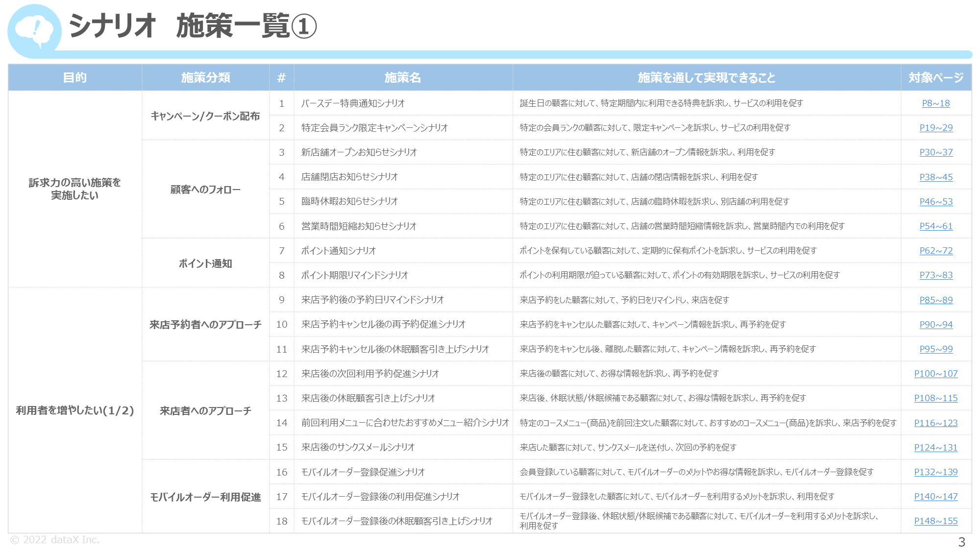Open the P108~115 link
980x551 pixels.
[x=936, y=398]
